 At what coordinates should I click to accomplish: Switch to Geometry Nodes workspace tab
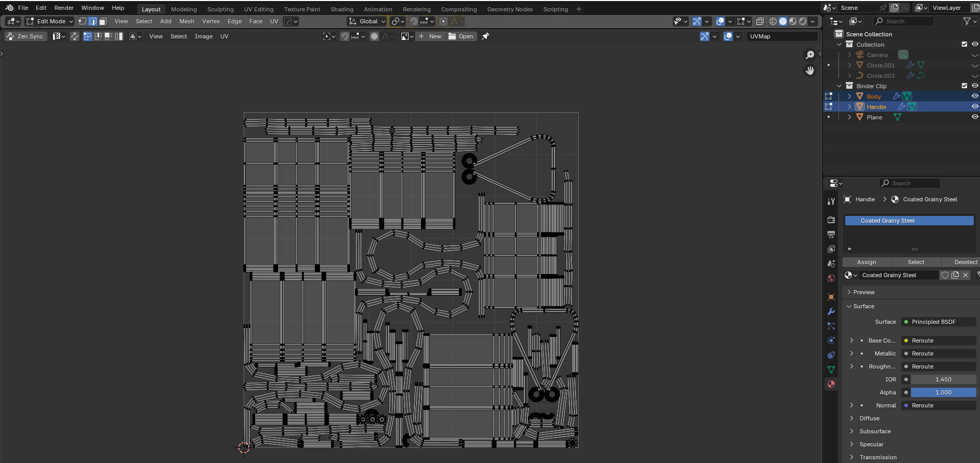tap(510, 9)
